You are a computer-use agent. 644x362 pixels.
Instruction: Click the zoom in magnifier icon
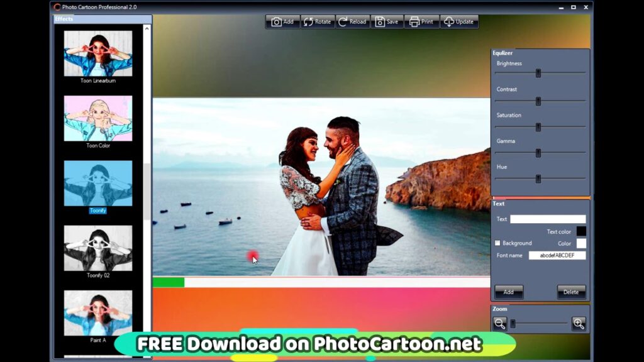point(579,324)
